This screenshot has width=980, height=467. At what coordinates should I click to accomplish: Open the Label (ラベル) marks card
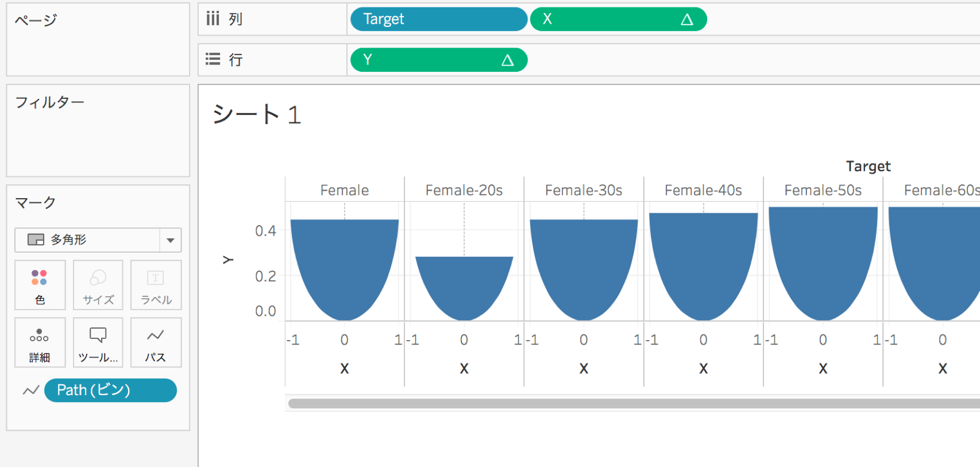tap(156, 285)
